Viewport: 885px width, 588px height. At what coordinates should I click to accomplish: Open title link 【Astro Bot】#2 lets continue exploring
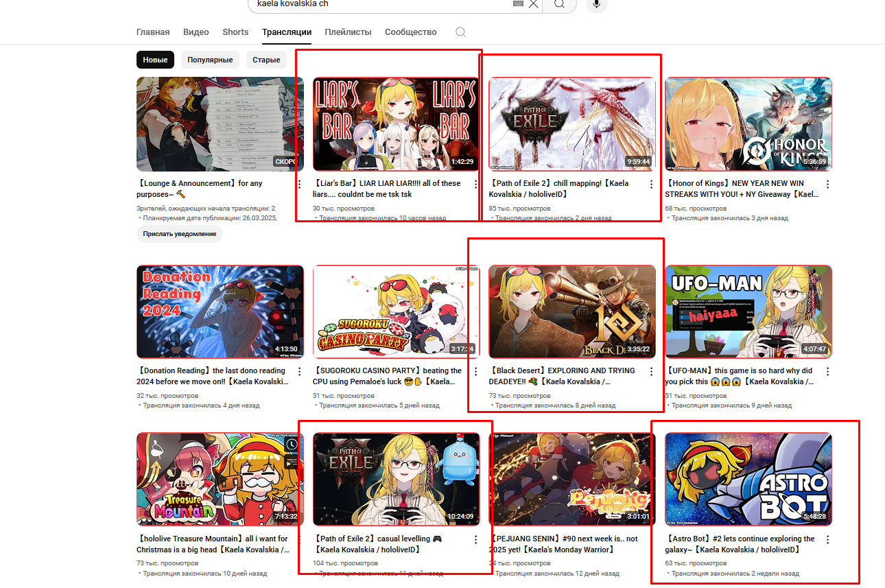pos(740,544)
